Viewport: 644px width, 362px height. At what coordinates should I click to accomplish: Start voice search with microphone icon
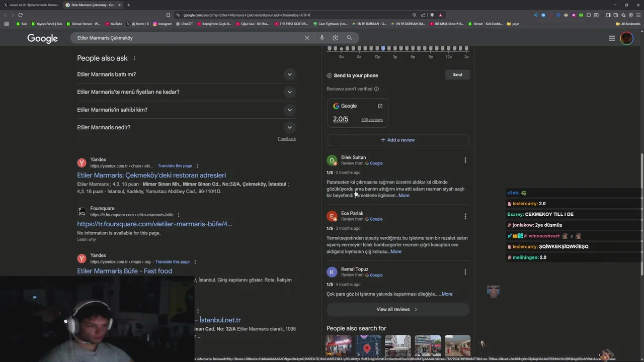tap(322, 38)
